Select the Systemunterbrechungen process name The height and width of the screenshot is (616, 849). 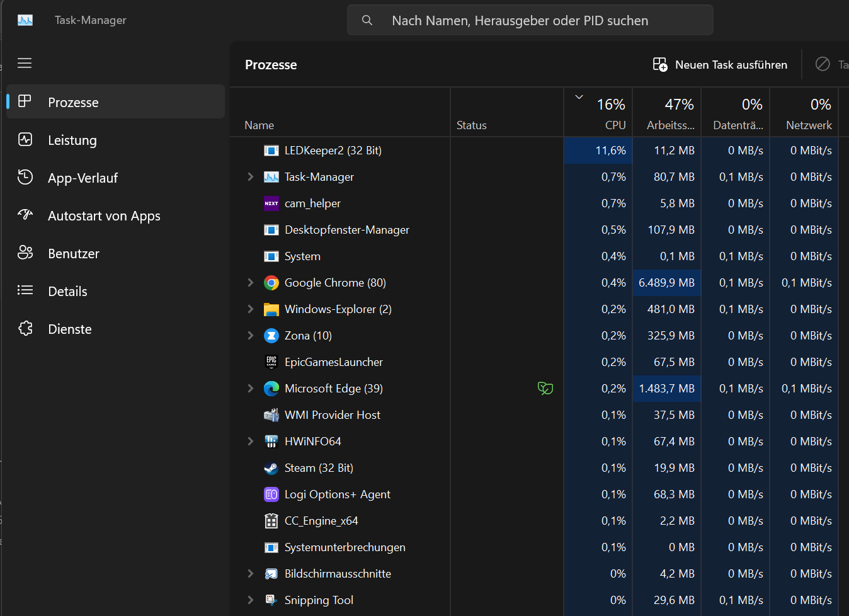(x=345, y=547)
